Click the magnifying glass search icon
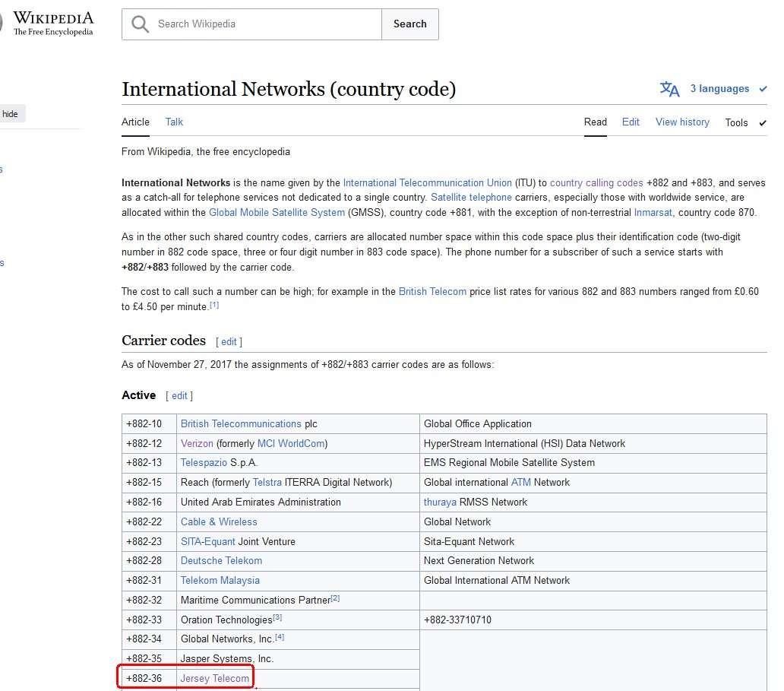This screenshot has height=691, width=784. click(140, 24)
